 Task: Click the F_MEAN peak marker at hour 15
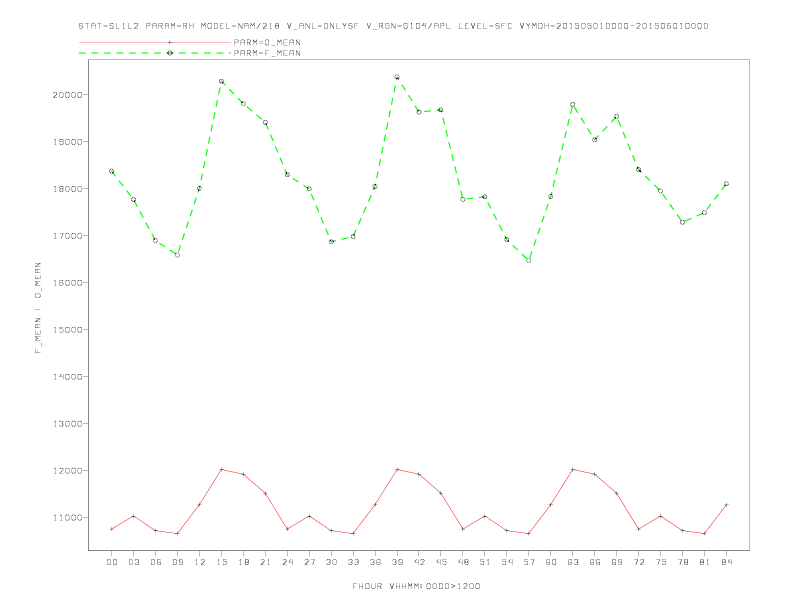(221, 81)
